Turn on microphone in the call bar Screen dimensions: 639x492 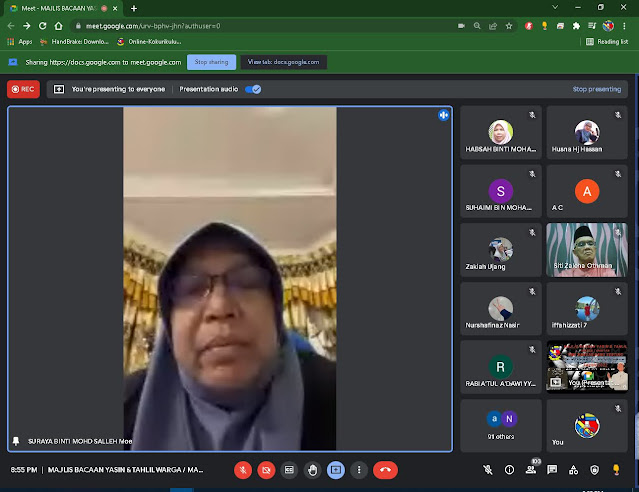[243, 470]
